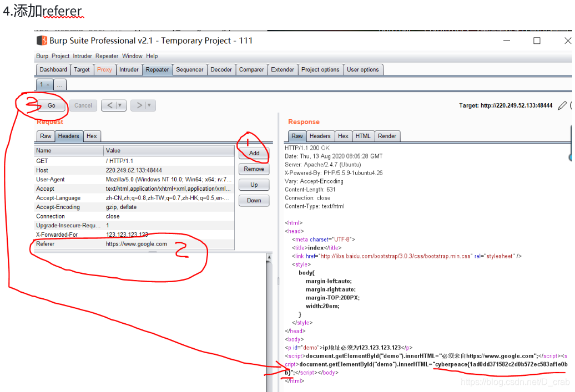This screenshot has height=392, width=575.
Task: Click the Cancel button
Action: [83, 105]
